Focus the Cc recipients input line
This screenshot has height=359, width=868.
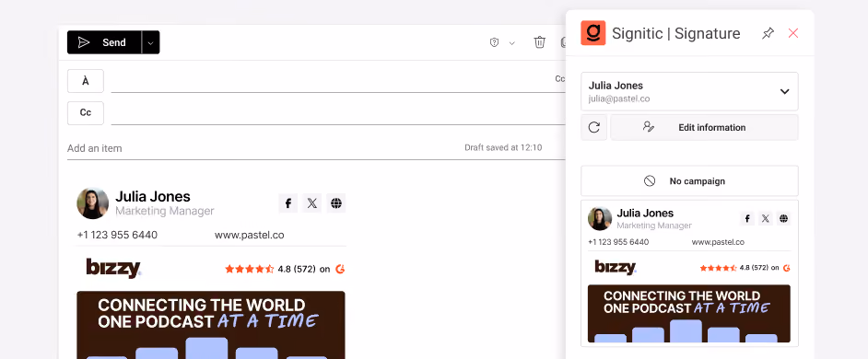tap(337, 113)
